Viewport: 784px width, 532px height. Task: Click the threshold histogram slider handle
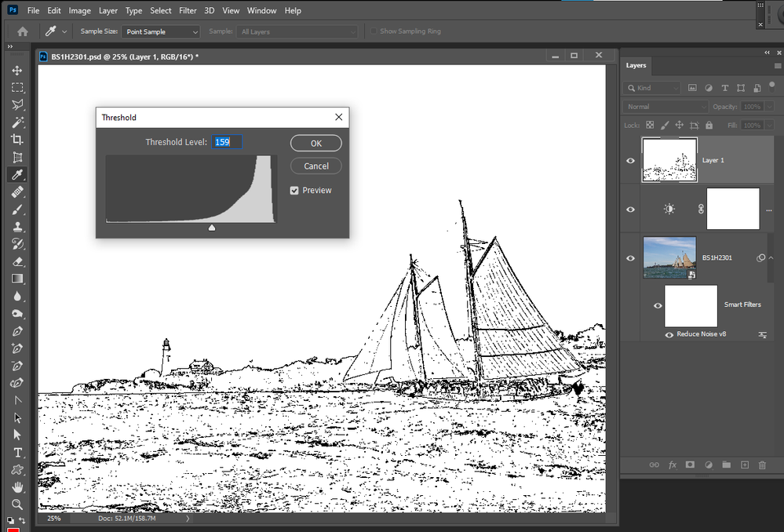(212, 228)
